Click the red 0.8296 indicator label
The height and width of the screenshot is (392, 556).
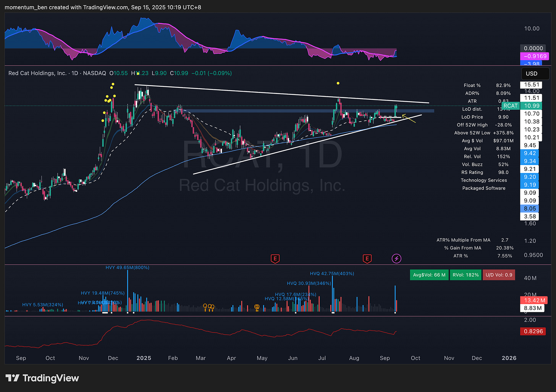click(x=533, y=331)
